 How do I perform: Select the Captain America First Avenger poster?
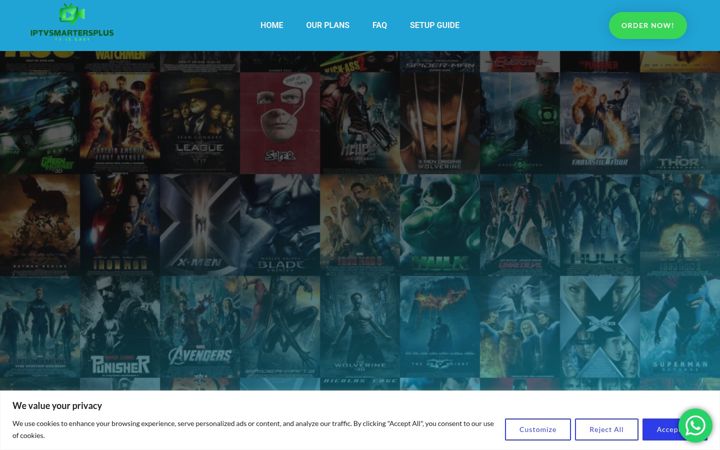[x=120, y=123]
